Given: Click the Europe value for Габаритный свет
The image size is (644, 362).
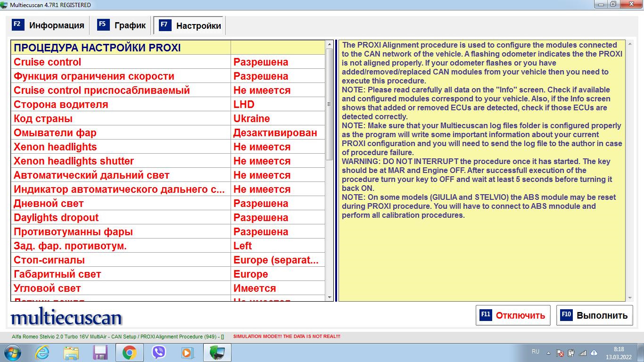Looking at the screenshot, I should click(278, 274).
